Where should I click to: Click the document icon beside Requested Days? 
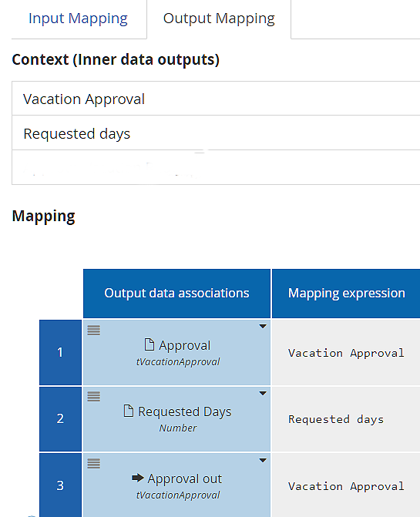click(129, 411)
